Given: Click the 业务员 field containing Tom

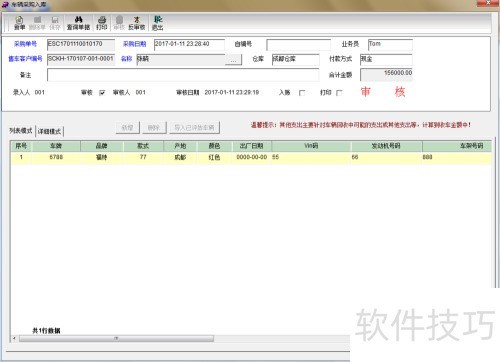Looking at the screenshot, I should (x=390, y=44).
